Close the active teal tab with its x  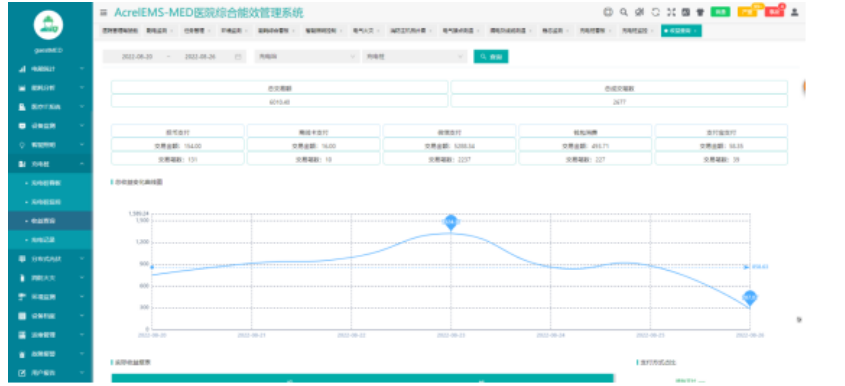[x=696, y=31]
